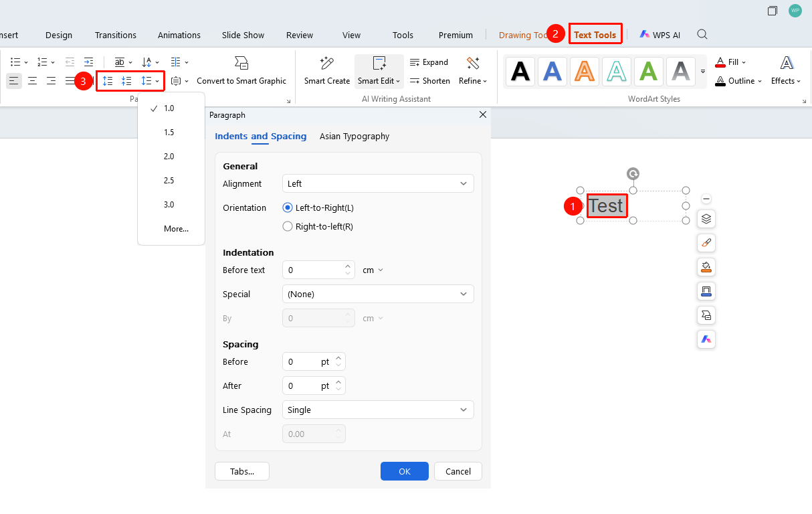Click the search magnifier icon
The height and width of the screenshot is (514, 812).
tap(702, 35)
